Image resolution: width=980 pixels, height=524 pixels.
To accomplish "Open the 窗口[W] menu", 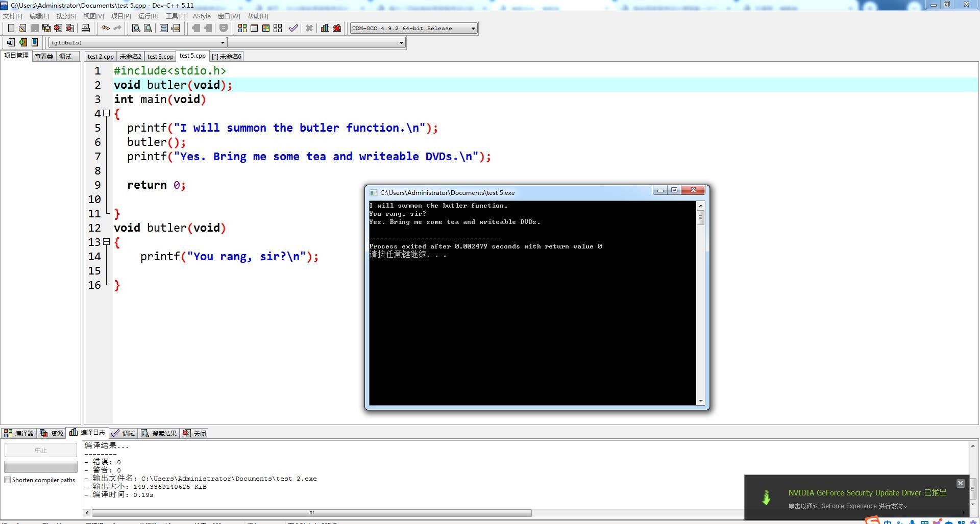I will (229, 16).
